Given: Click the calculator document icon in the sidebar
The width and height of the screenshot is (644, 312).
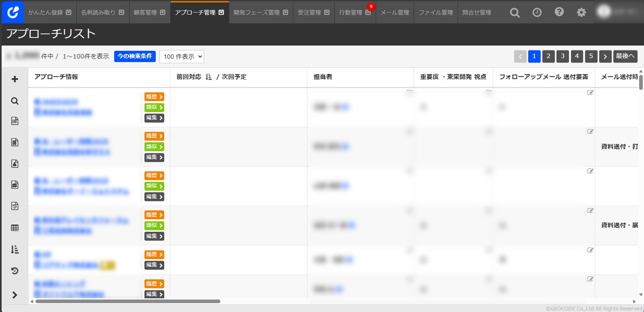Looking at the screenshot, I should (15, 142).
